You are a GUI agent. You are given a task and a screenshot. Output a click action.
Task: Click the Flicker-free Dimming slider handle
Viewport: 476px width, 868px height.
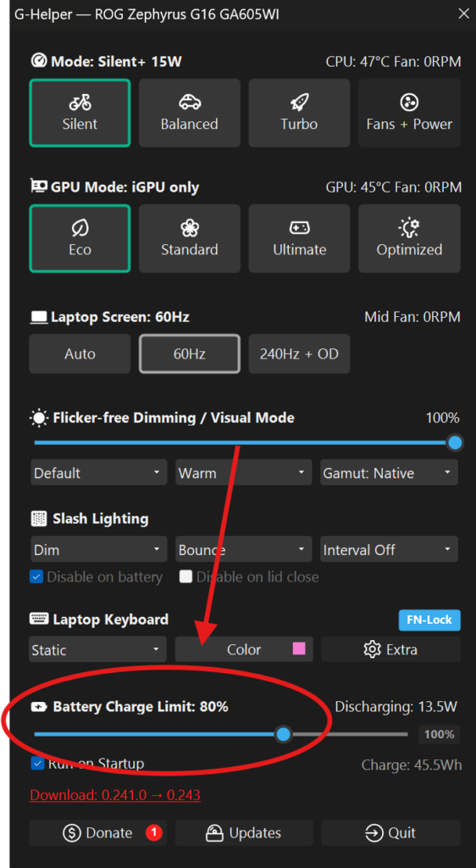pyautogui.click(x=455, y=442)
